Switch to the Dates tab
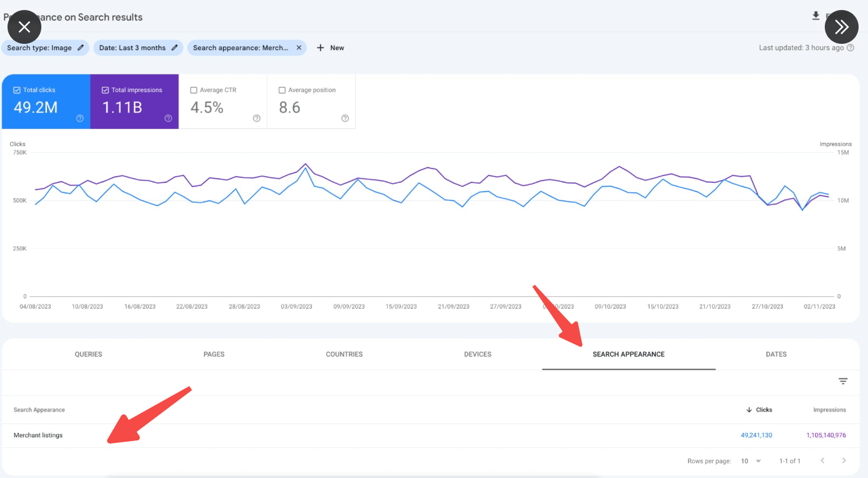Screen dimensions: 868x478 click(x=776, y=355)
